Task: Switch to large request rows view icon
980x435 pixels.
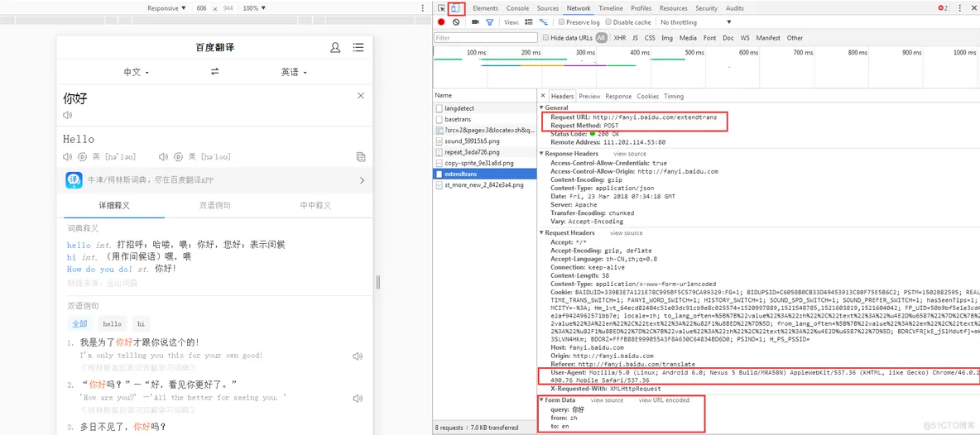Action: [529, 22]
